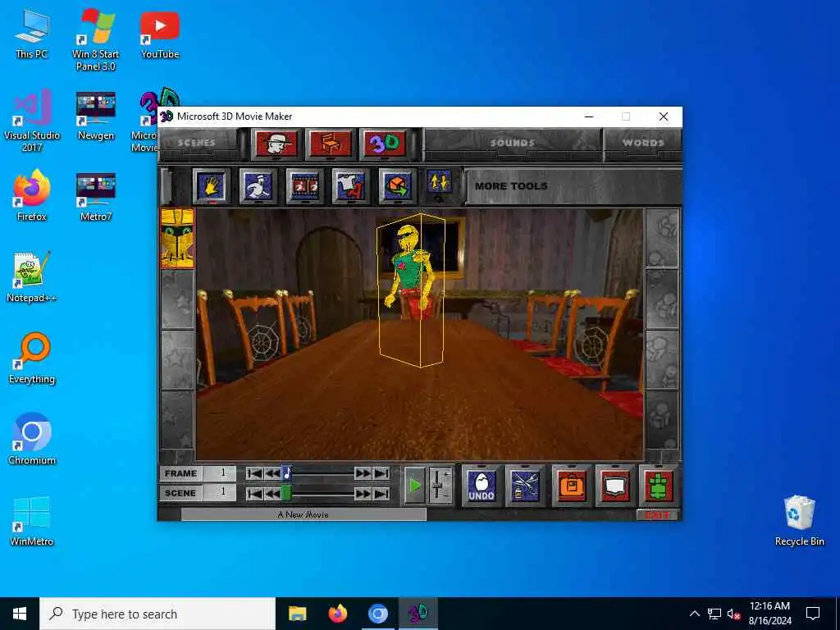
Task: Open the Windows Start menu
Action: 20,614
